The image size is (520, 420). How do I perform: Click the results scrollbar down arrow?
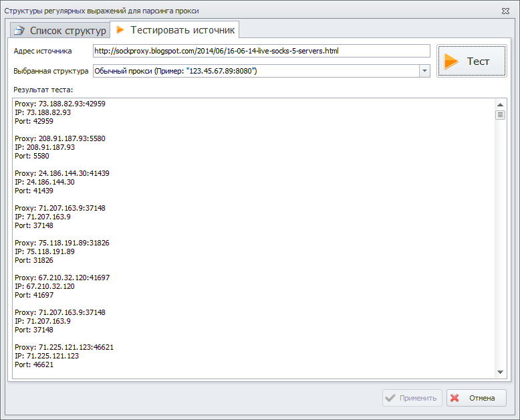(x=500, y=372)
